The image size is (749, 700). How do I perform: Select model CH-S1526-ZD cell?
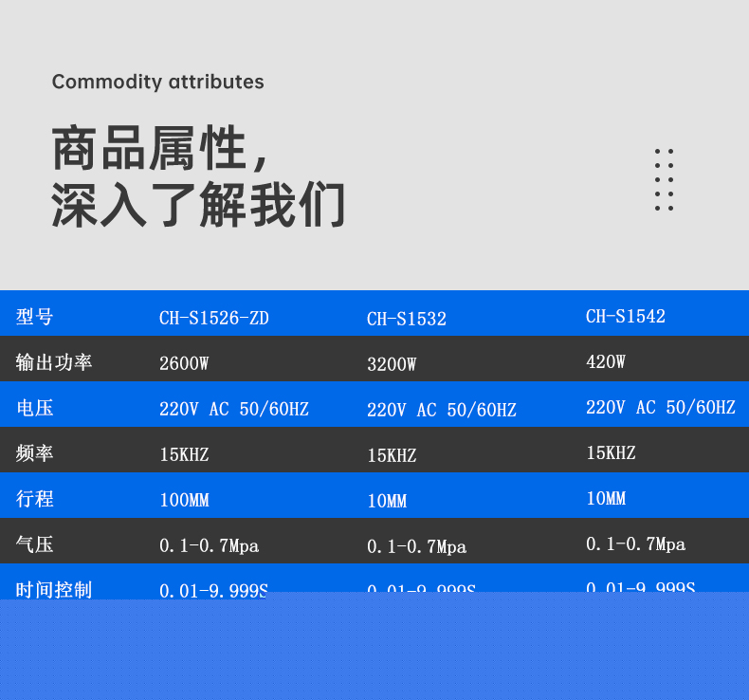214,319
